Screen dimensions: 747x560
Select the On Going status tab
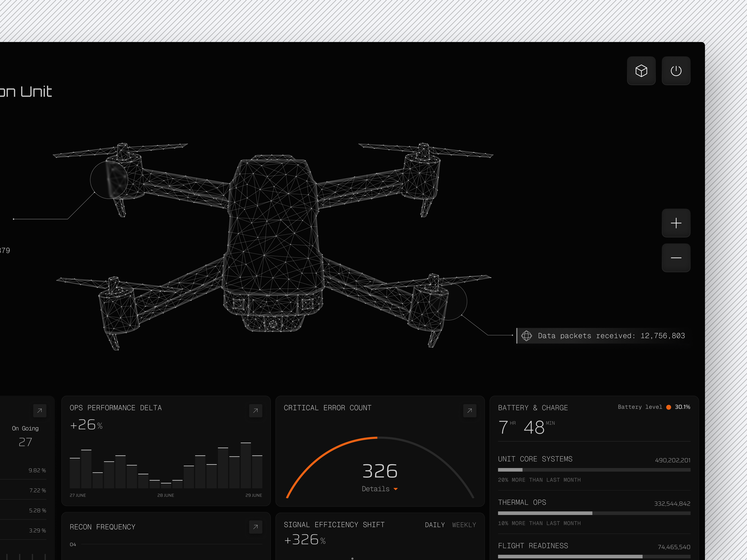tap(25, 428)
